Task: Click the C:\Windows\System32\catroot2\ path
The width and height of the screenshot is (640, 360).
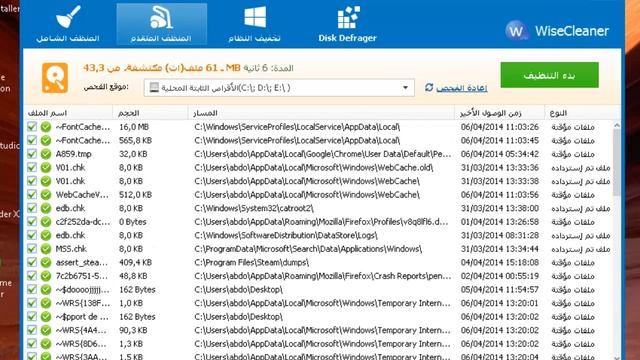Action: pos(254,208)
